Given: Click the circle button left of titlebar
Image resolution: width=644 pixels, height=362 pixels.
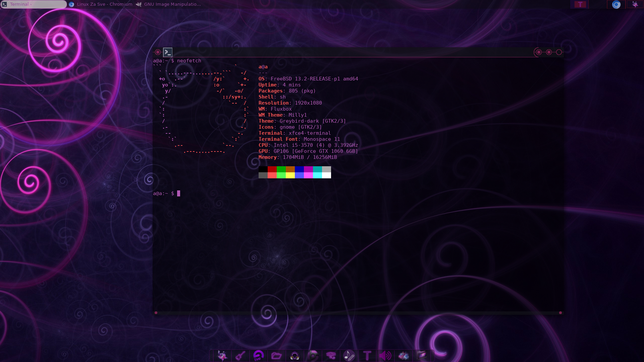Looking at the screenshot, I should pyautogui.click(x=157, y=52).
